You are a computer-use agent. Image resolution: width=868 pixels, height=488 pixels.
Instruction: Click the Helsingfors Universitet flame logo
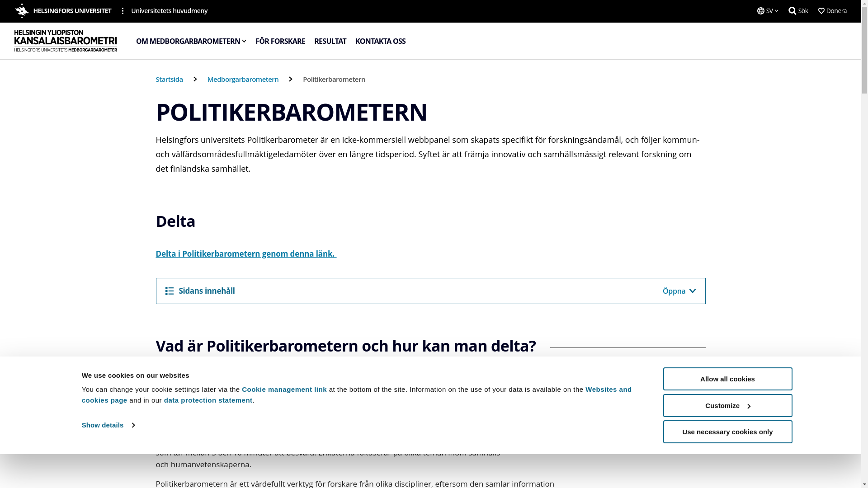click(x=22, y=11)
